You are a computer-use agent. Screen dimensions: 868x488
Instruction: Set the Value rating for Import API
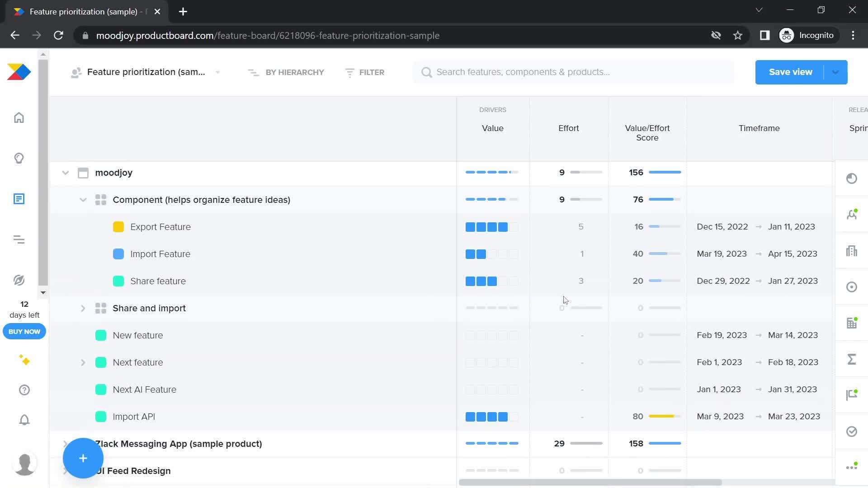(492, 417)
